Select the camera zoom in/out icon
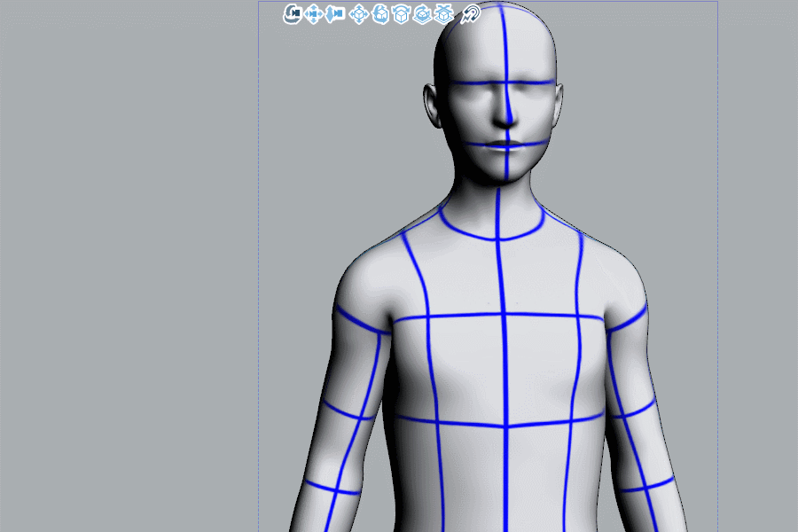798x532 pixels. click(x=335, y=14)
